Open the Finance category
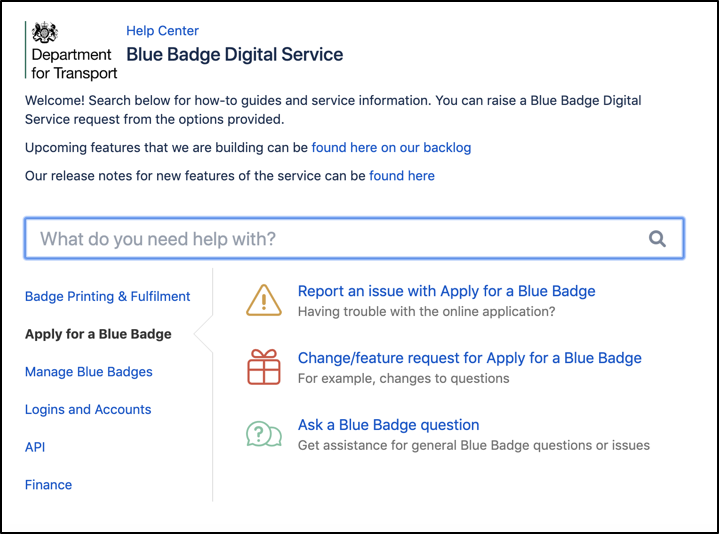 click(48, 485)
